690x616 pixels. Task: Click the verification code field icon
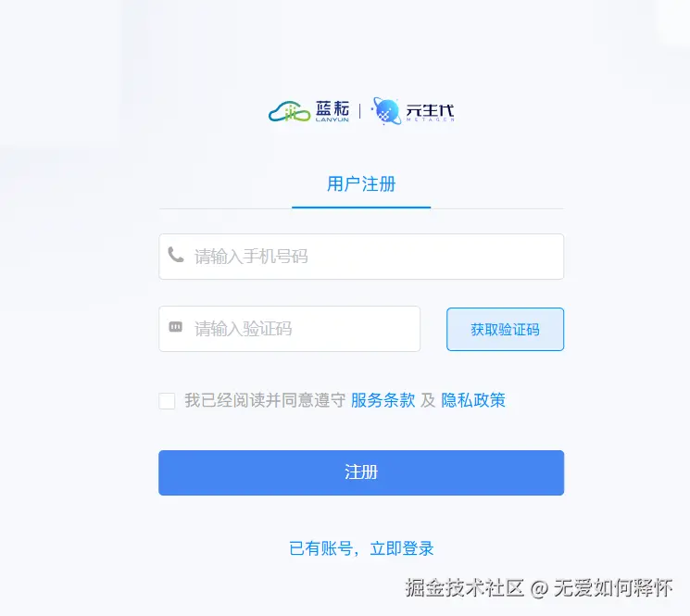tap(176, 327)
